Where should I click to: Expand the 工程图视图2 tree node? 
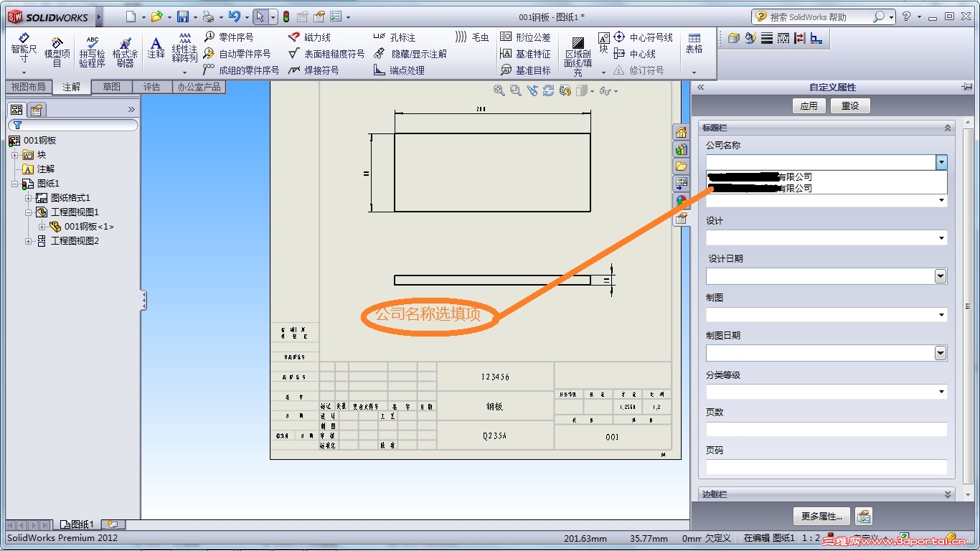coord(29,241)
